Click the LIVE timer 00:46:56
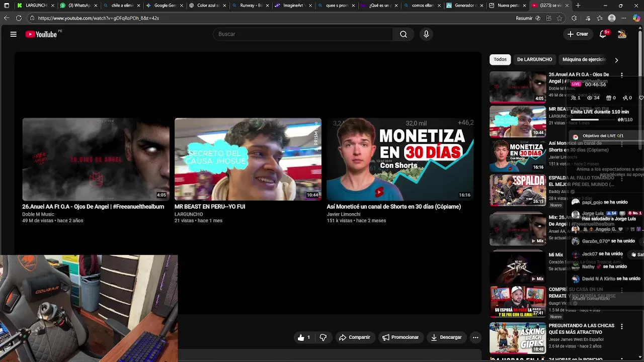Image resolution: width=644 pixels, height=362 pixels. [595, 84]
